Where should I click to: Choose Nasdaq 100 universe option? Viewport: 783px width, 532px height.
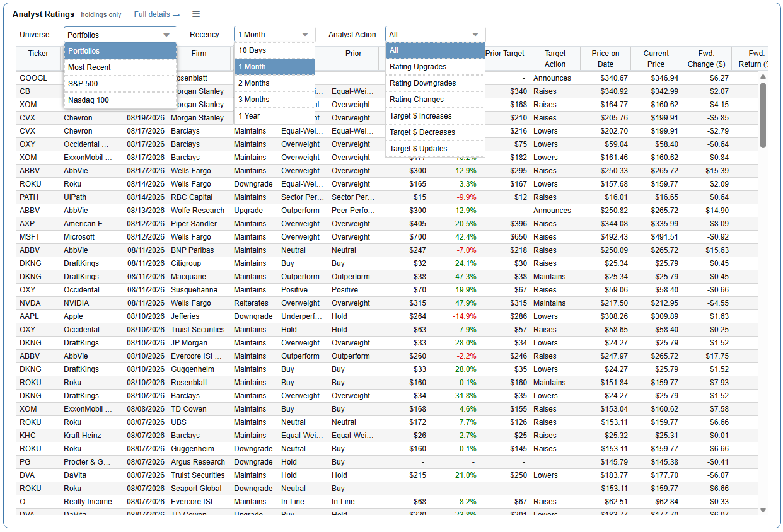tap(120, 100)
